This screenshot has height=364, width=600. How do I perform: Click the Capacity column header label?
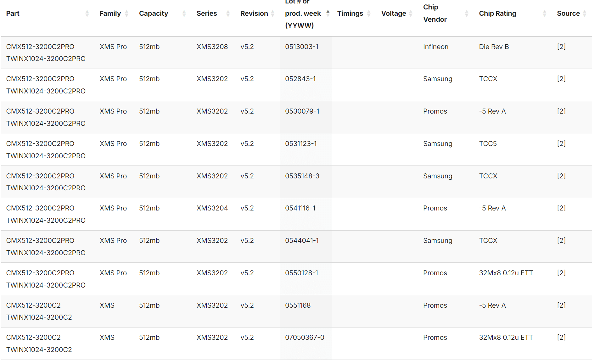tap(154, 14)
